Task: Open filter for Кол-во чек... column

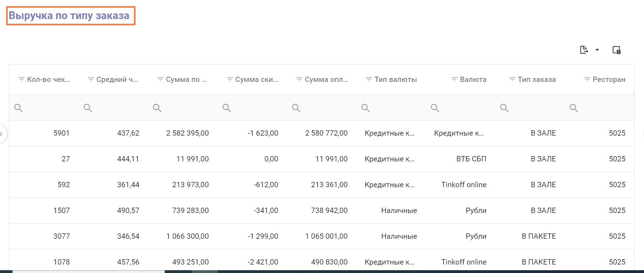Action: tap(22, 79)
